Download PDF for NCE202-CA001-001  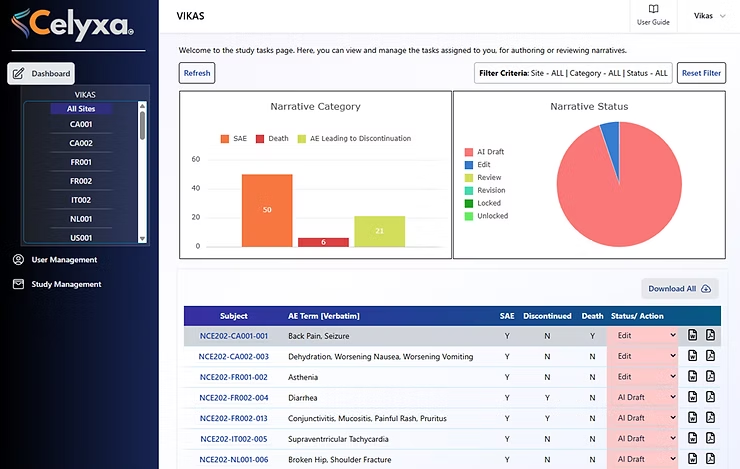711,335
